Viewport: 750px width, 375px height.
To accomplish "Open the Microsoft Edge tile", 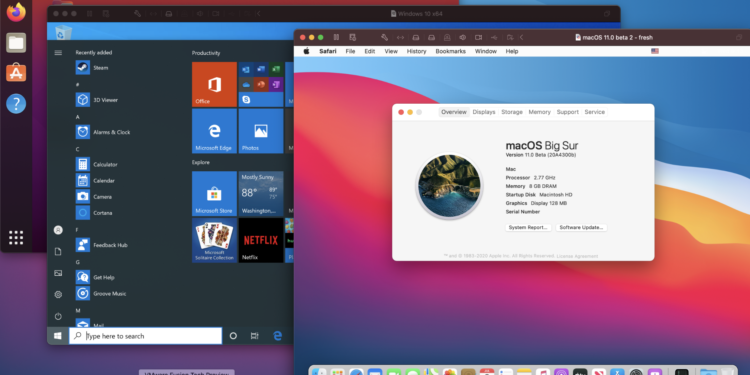I will [x=214, y=131].
